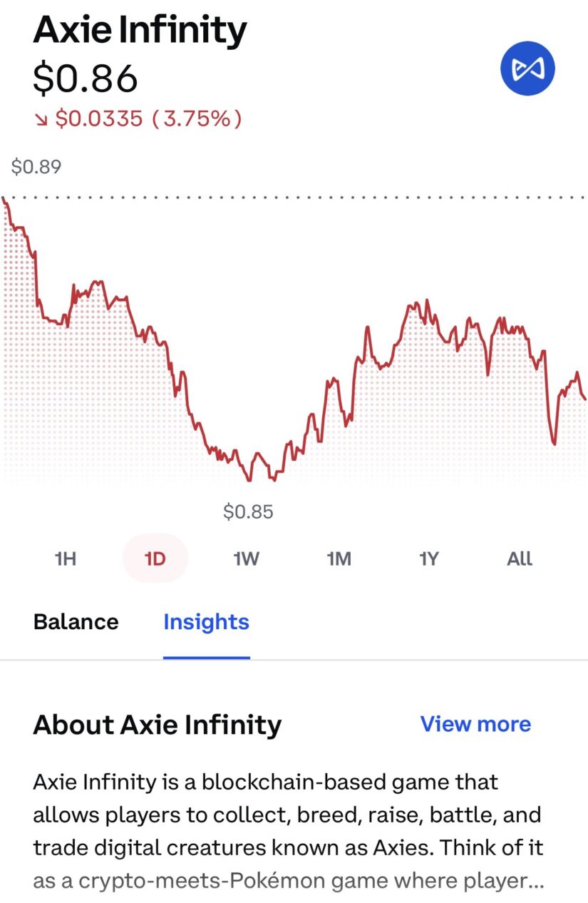588x903 pixels.
Task: Tap the $0.89 high price label
Action: (36, 168)
